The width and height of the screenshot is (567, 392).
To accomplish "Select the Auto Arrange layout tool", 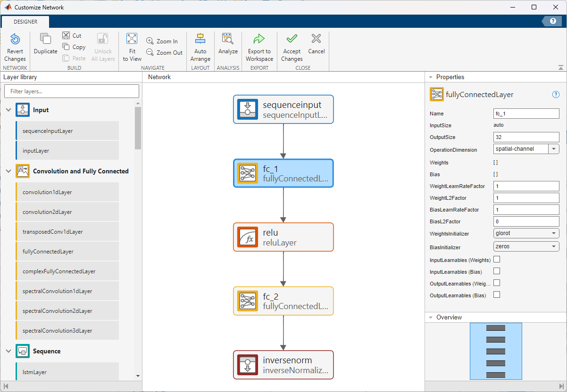I will pos(200,46).
